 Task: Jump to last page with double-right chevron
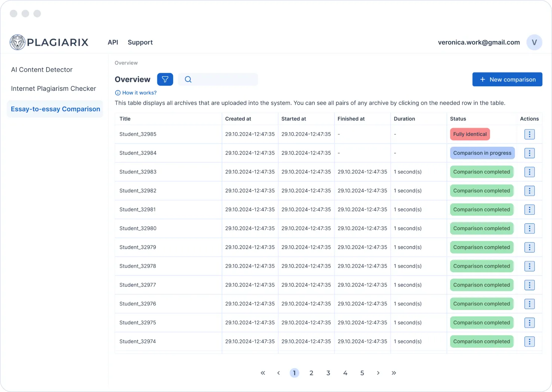click(394, 373)
